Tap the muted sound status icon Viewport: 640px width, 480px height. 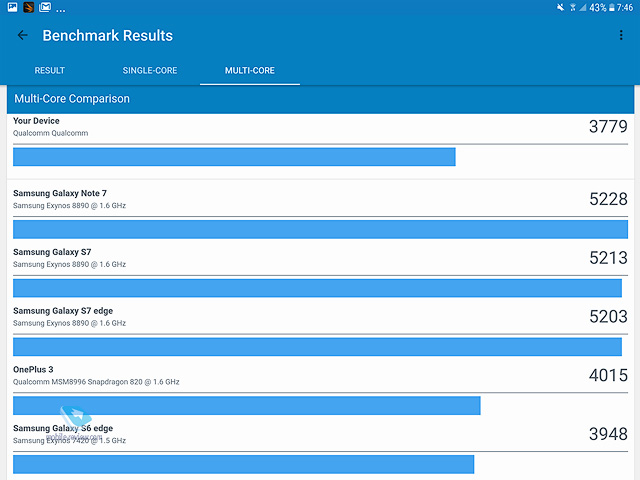(x=561, y=7)
